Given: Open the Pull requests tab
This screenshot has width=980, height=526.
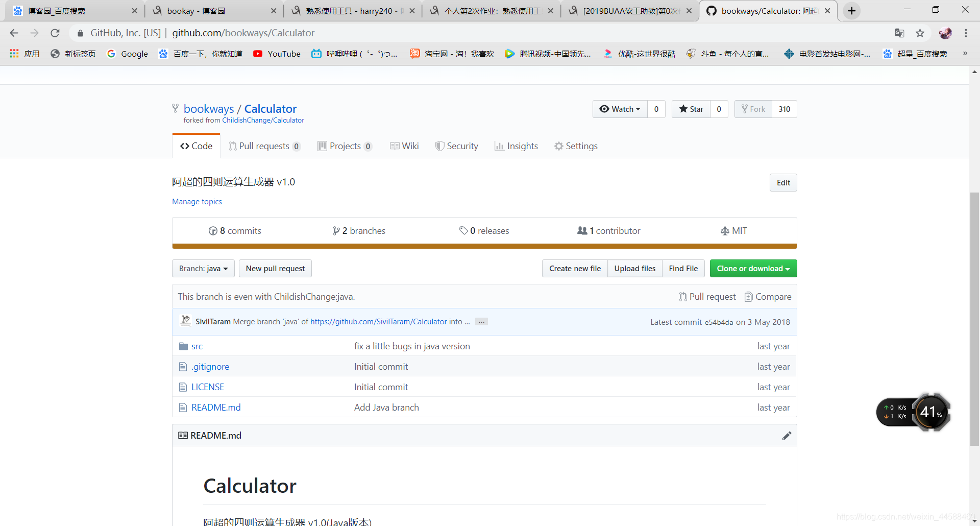Looking at the screenshot, I should (264, 146).
